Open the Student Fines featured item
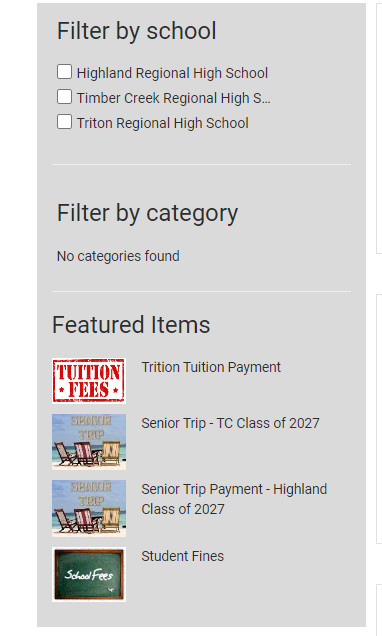 click(x=182, y=556)
